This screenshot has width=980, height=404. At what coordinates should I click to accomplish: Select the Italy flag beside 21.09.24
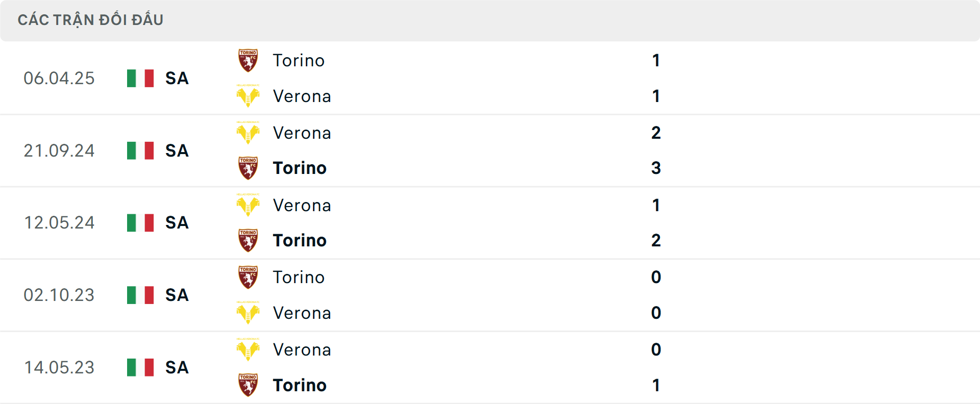pyautogui.click(x=140, y=151)
